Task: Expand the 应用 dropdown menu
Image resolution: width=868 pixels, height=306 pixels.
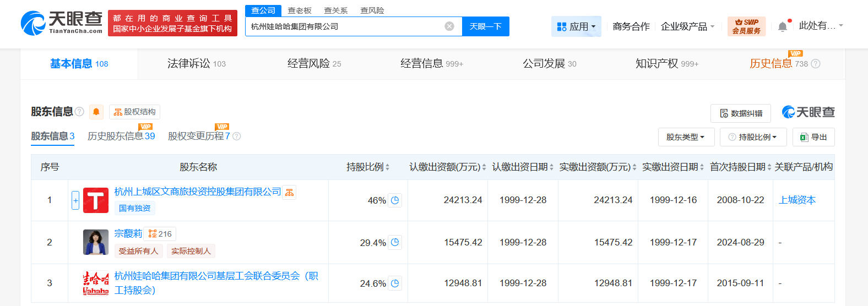Action: click(x=576, y=26)
